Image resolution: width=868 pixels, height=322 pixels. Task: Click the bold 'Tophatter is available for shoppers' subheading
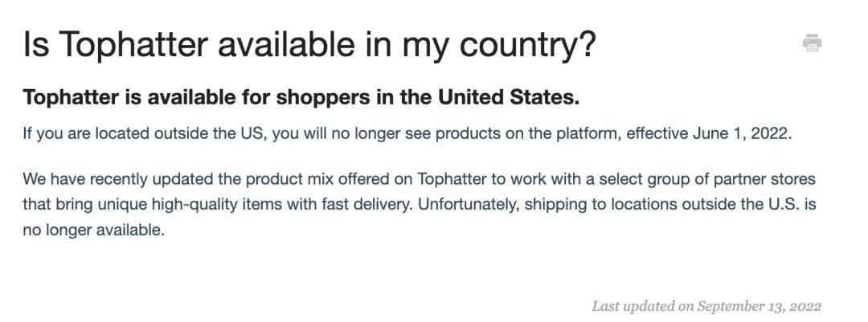(x=301, y=98)
